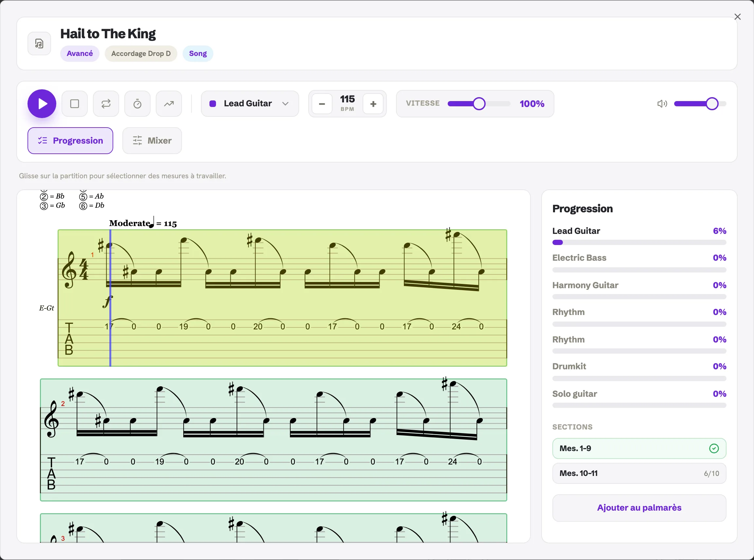
Task: Enable the progressive speed trend icon
Action: pos(169,104)
